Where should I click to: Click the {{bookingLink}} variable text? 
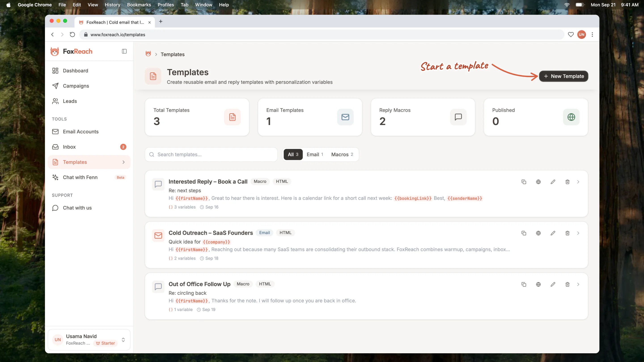(x=413, y=198)
